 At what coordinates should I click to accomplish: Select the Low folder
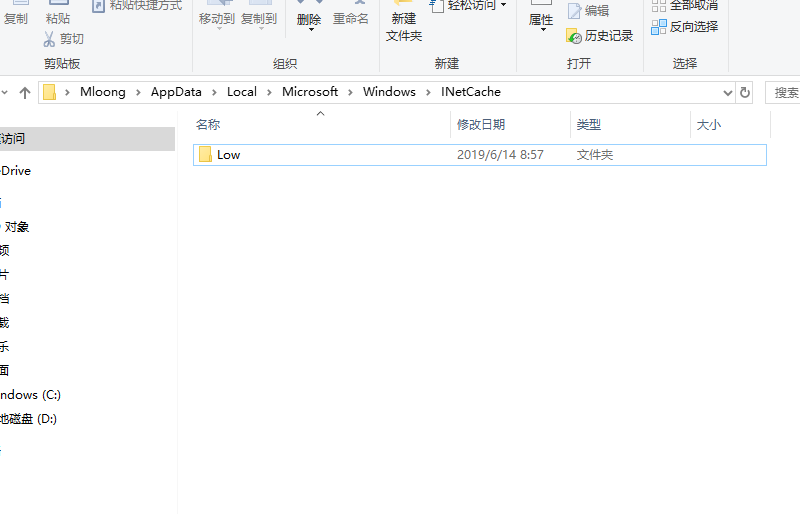pyautogui.click(x=480, y=155)
